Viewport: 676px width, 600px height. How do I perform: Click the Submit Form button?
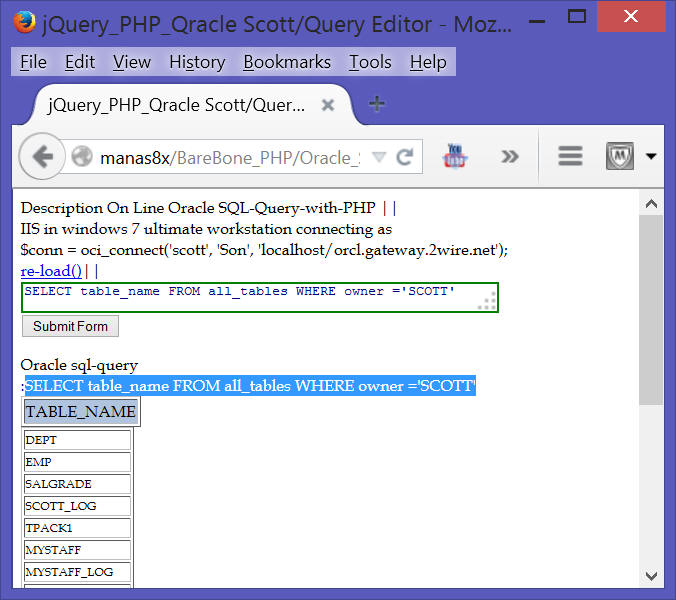70,326
